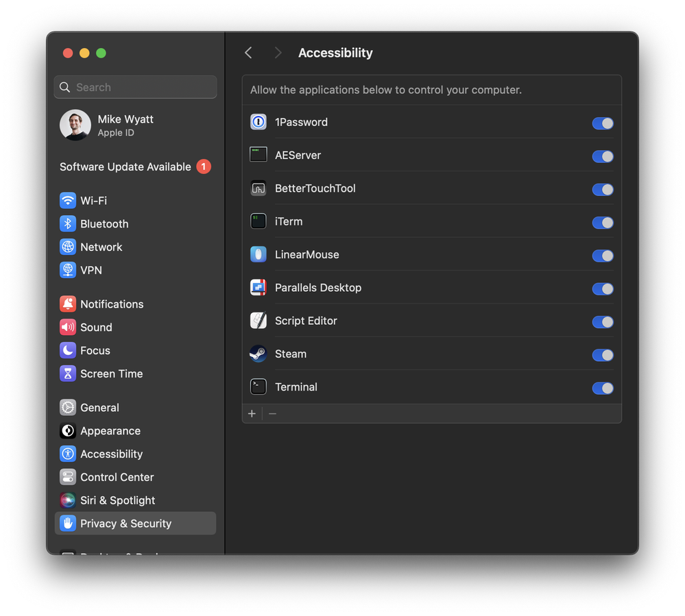Click the Parallels Desktop app icon
The image size is (685, 616).
pyautogui.click(x=258, y=288)
